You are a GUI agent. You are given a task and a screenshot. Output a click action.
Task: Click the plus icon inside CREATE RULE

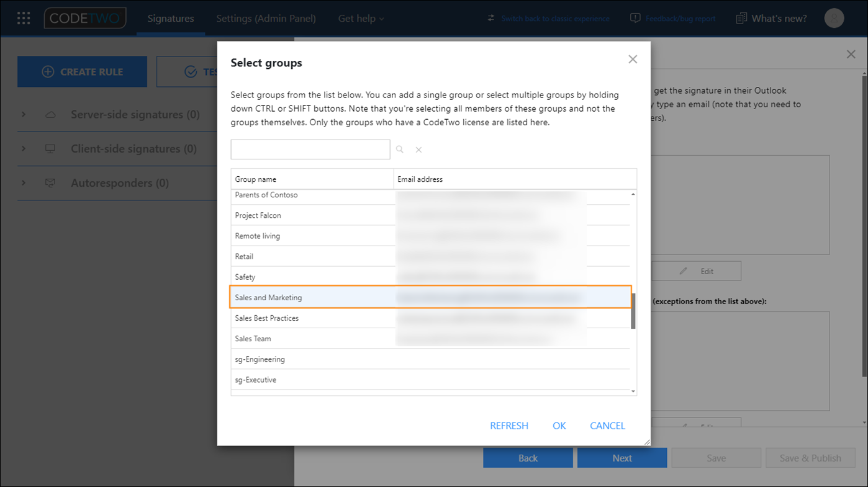(x=48, y=71)
